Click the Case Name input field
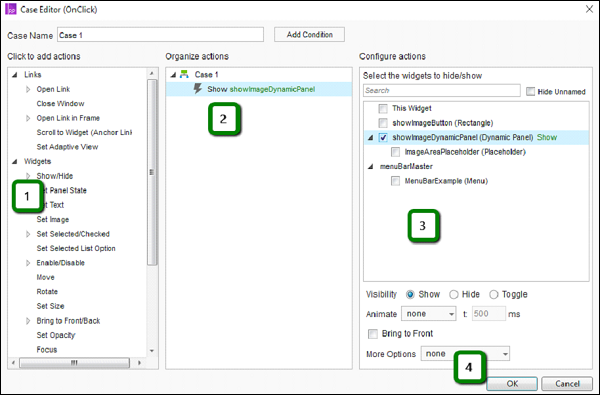 [160, 35]
